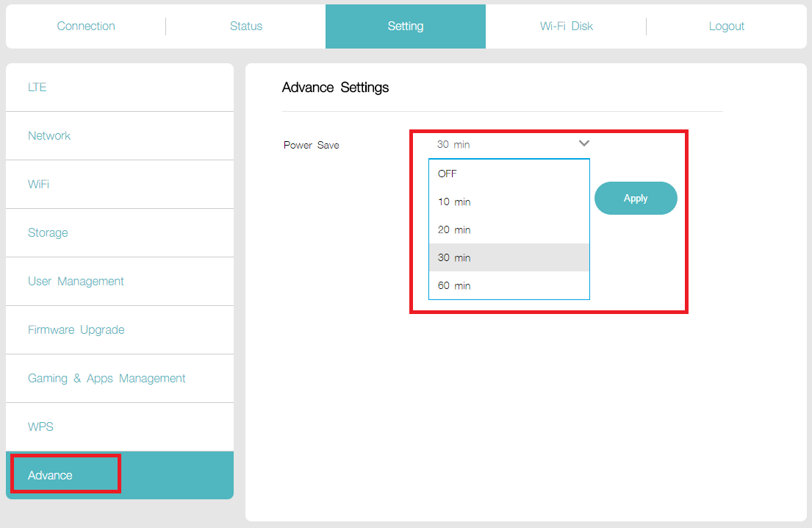Viewport: 812px width, 528px height.
Task: Choose 20 min power save interval
Action: [453, 229]
